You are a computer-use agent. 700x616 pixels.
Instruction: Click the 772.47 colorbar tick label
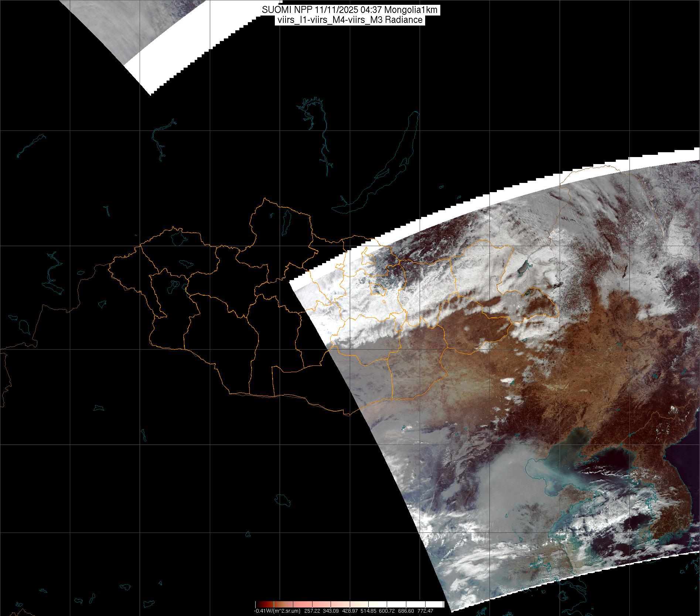[426, 611]
